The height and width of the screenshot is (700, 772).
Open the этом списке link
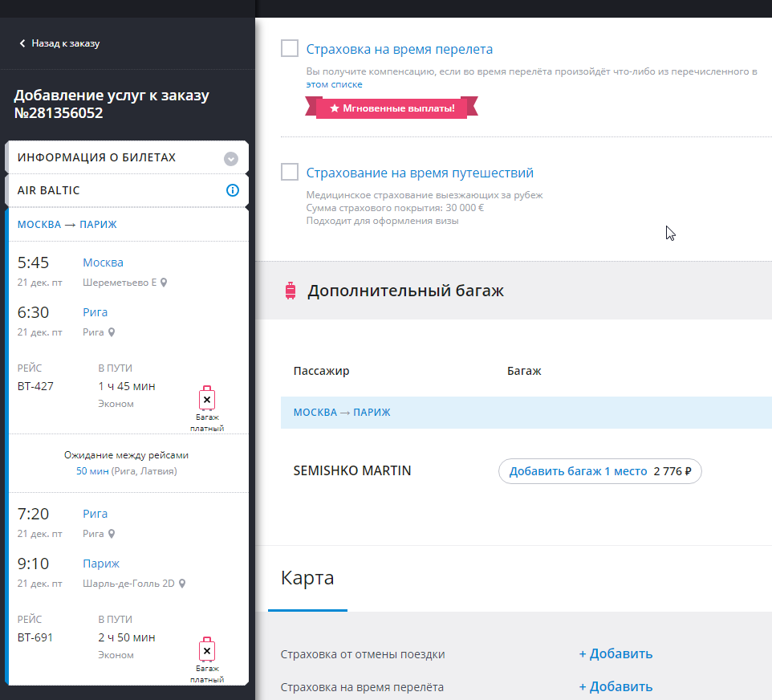(334, 84)
